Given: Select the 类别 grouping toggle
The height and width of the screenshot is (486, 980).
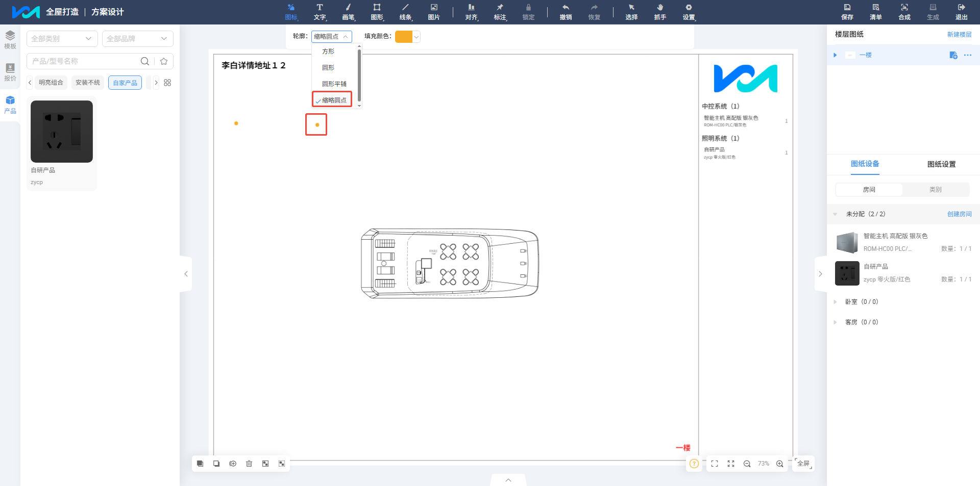Looking at the screenshot, I should [936, 190].
